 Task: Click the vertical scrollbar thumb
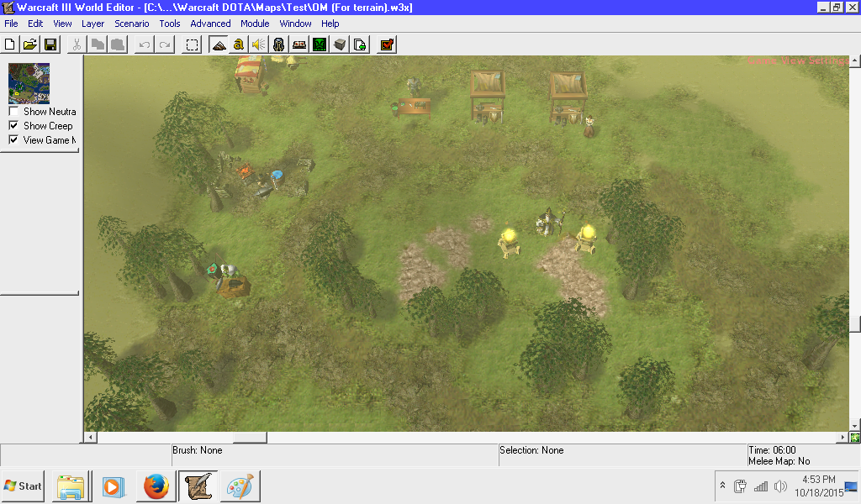pos(855,323)
